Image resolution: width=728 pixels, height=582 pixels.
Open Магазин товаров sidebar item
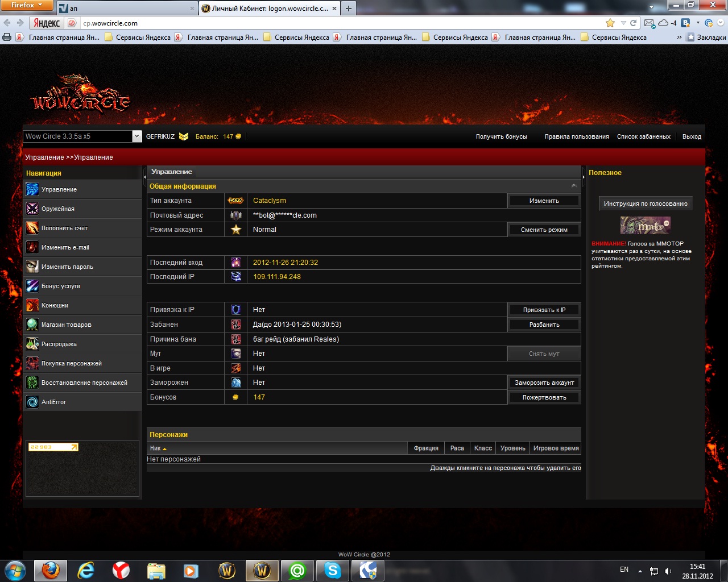82,325
